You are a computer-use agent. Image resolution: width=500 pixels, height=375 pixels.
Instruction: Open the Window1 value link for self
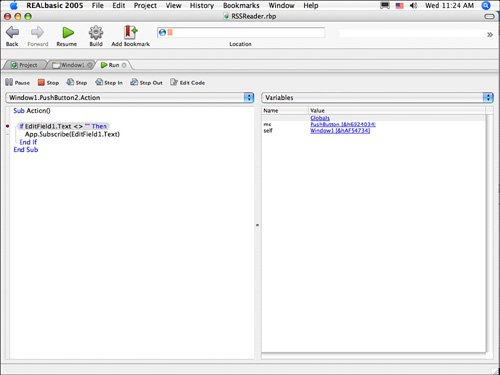coord(340,131)
